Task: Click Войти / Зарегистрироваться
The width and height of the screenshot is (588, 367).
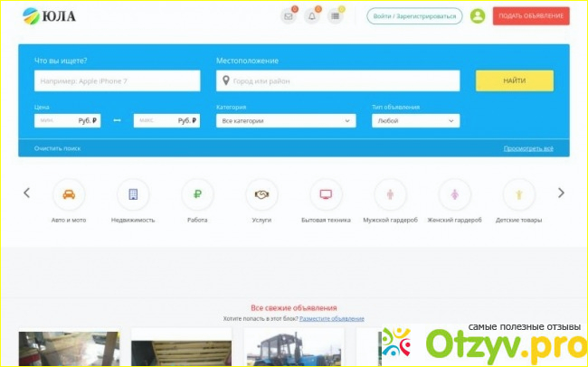Action: 414,16
